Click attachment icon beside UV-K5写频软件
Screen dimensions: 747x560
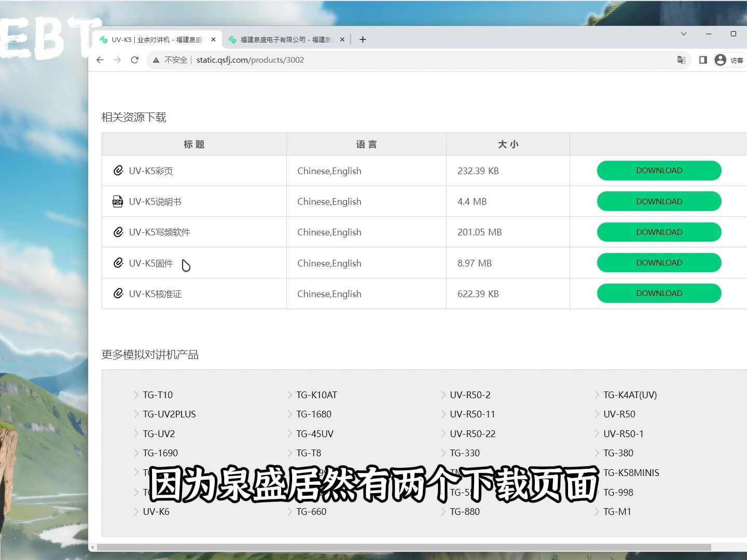(x=118, y=232)
